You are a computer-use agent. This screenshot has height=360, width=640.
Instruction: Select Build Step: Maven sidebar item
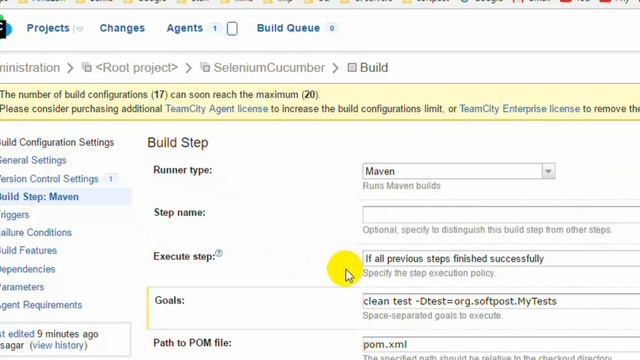[65, 197]
